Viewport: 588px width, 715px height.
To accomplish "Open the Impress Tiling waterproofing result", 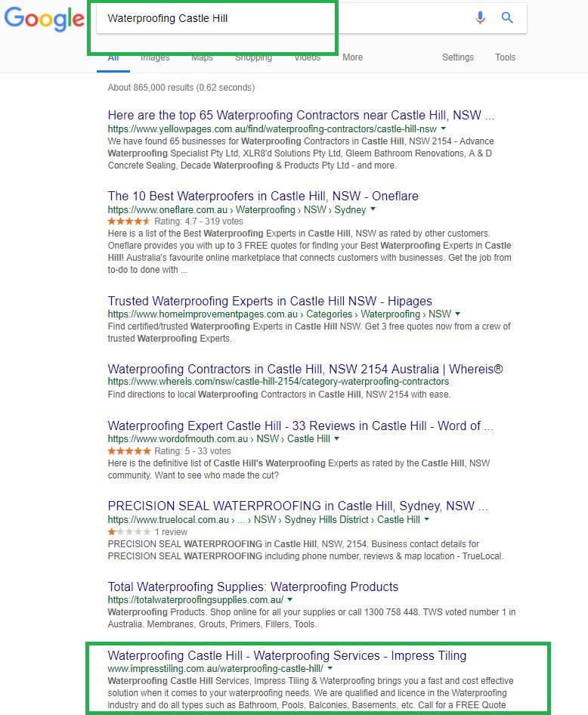I will click(x=287, y=656).
